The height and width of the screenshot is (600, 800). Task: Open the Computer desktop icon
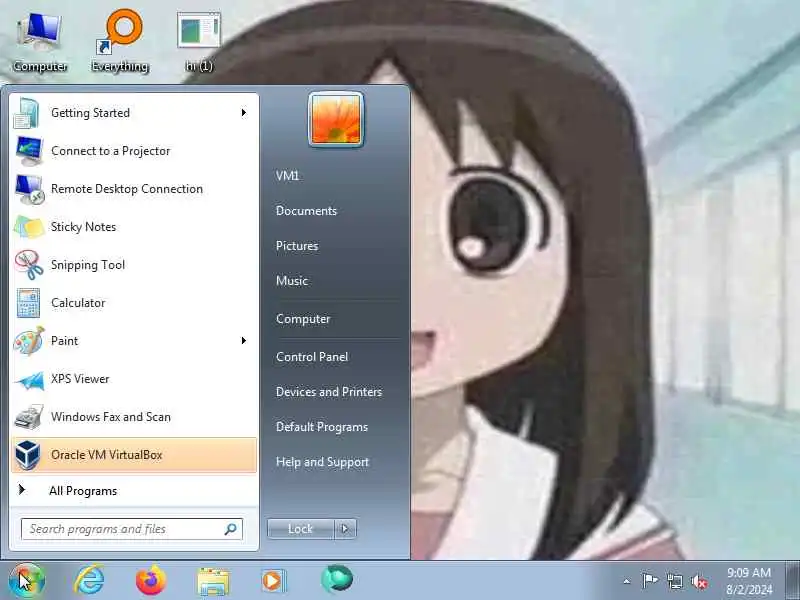40,43
